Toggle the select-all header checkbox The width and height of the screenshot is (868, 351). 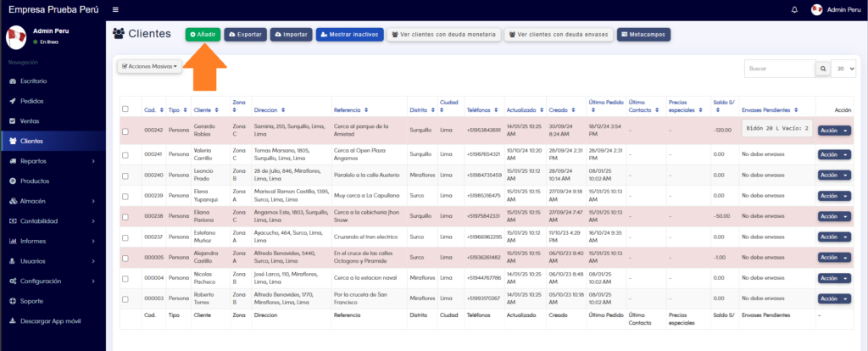tap(125, 109)
